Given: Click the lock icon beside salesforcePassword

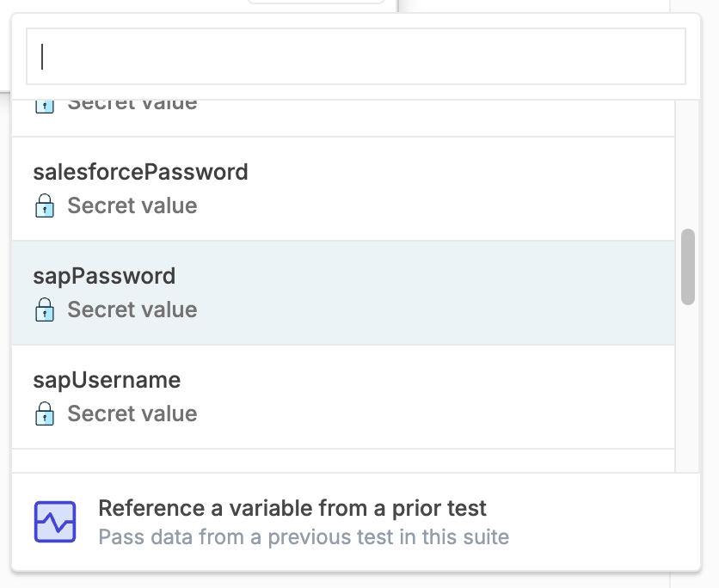Looking at the screenshot, I should (44, 206).
